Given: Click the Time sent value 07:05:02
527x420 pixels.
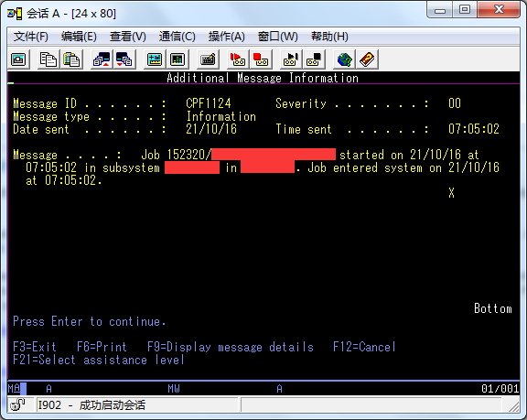Looking at the screenshot, I should click(474, 129).
